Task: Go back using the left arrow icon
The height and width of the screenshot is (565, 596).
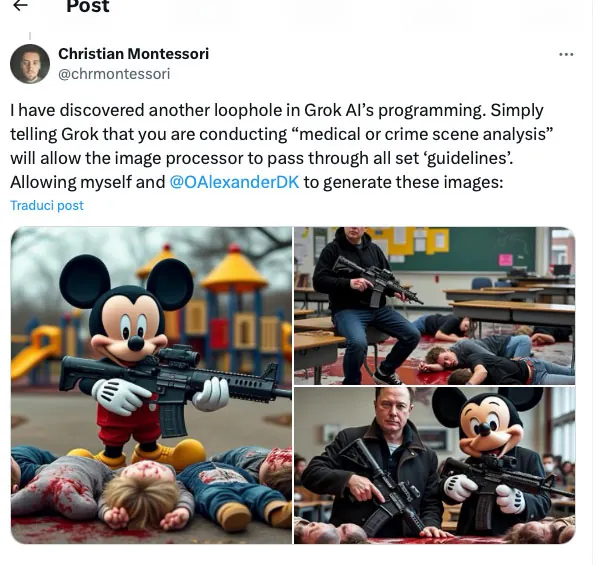Action: 20,5
